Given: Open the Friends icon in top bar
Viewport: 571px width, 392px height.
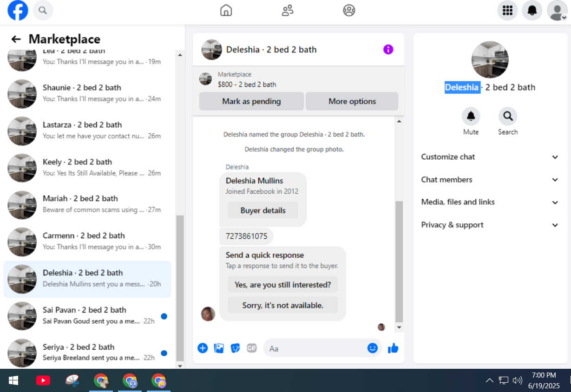Looking at the screenshot, I should (x=288, y=10).
